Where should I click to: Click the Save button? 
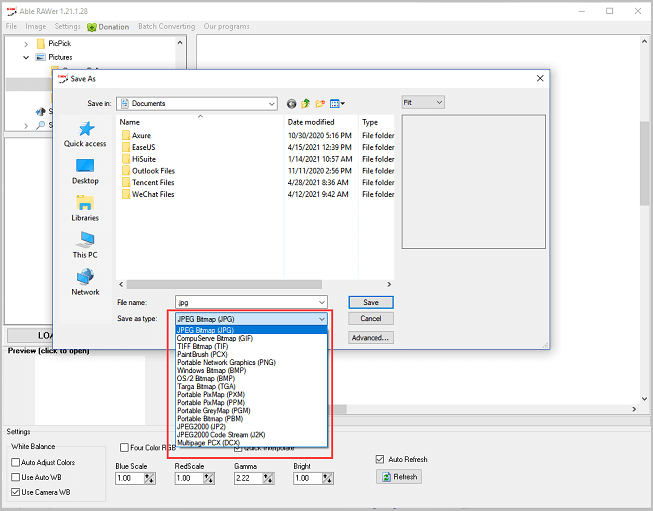point(370,302)
